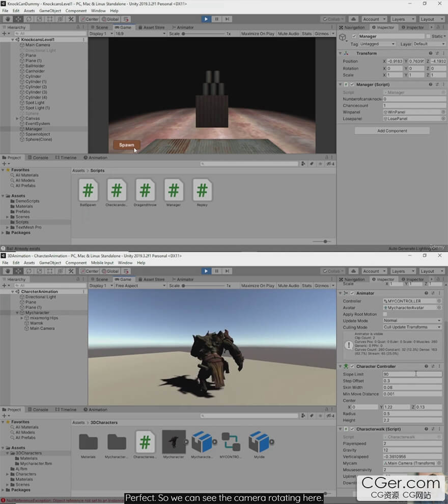Select the Hand tool in the bottom Unity window

(8, 271)
